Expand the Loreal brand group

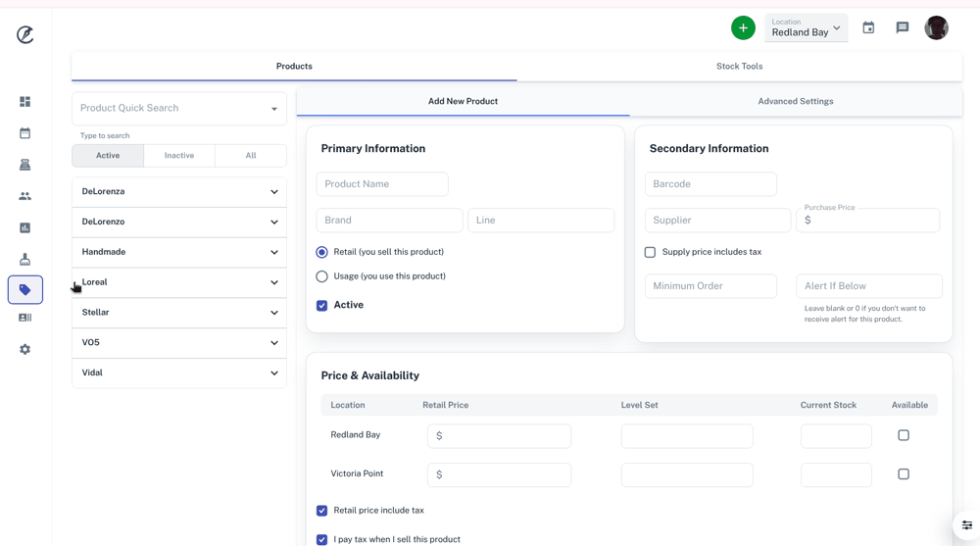click(179, 282)
